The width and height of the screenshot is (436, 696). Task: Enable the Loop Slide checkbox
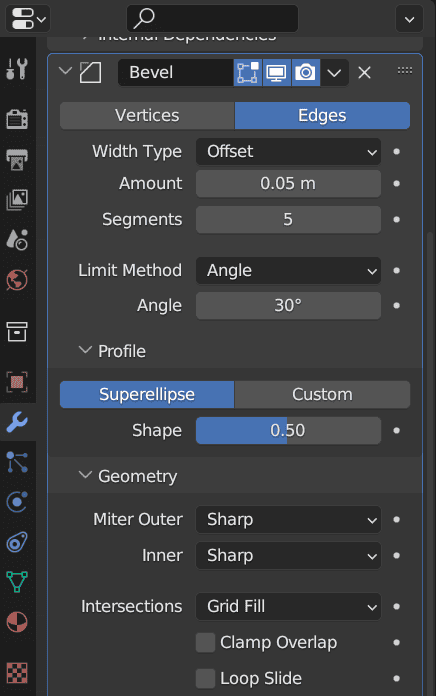point(205,678)
